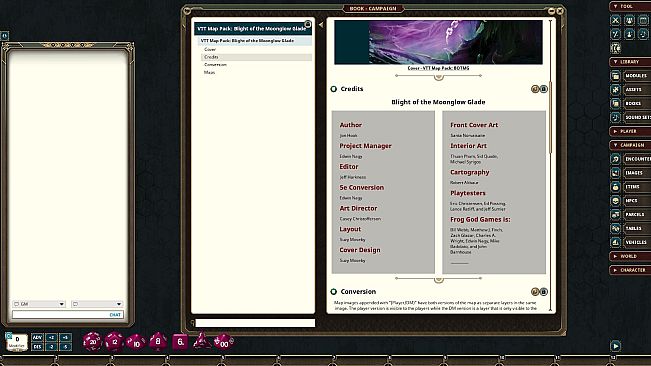Click the circle marker beside Conversion heading

click(333, 292)
